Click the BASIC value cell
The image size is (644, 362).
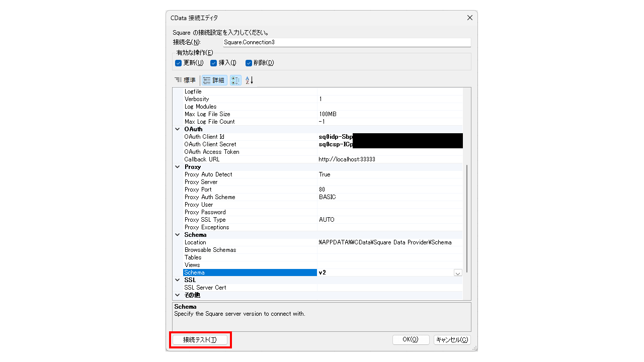pos(390,197)
